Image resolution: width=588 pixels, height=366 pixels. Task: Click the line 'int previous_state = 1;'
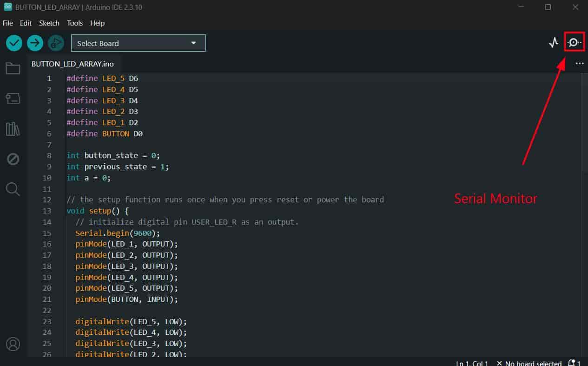pyautogui.click(x=118, y=166)
